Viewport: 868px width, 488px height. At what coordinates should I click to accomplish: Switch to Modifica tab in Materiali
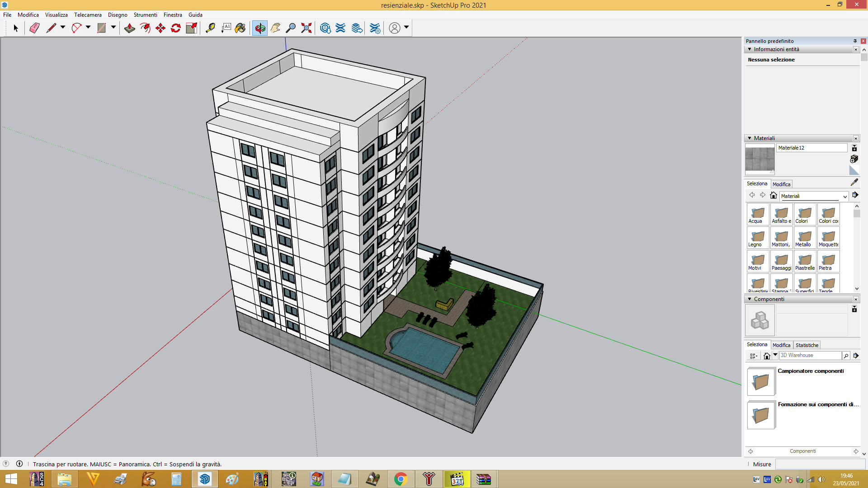(781, 184)
